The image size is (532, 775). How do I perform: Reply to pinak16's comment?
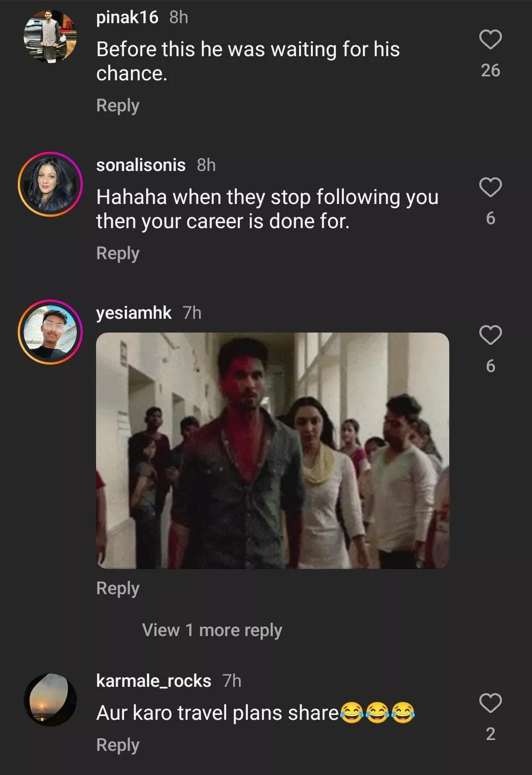118,105
